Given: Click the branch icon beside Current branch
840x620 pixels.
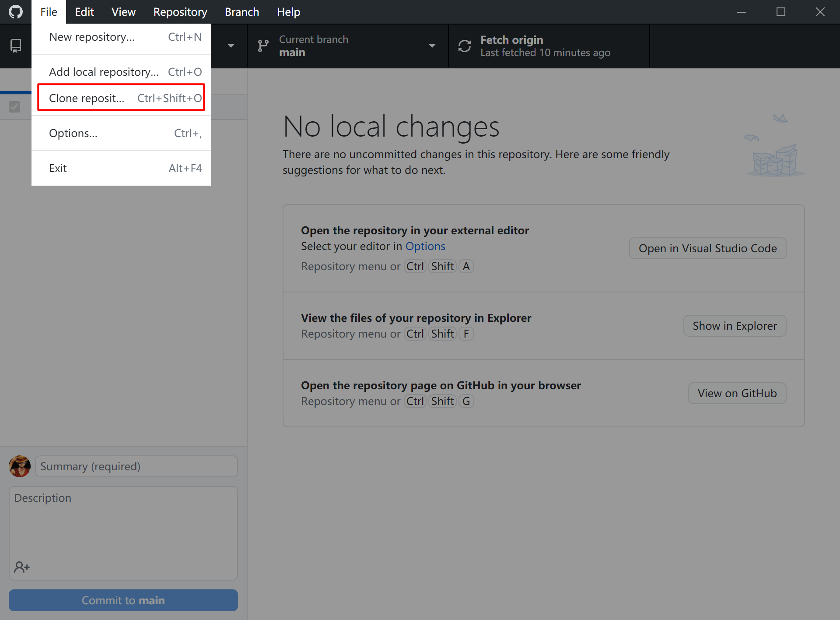Looking at the screenshot, I should click(x=263, y=46).
